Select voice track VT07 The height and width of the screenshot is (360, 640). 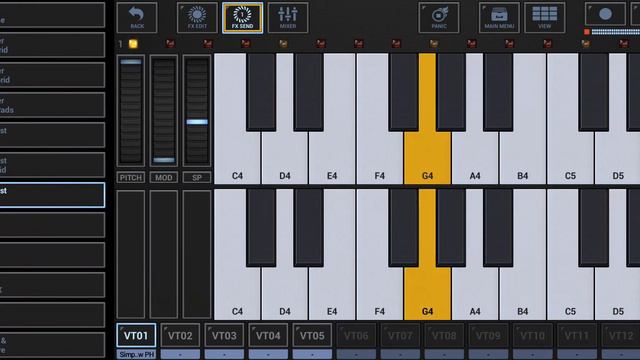coord(400,336)
